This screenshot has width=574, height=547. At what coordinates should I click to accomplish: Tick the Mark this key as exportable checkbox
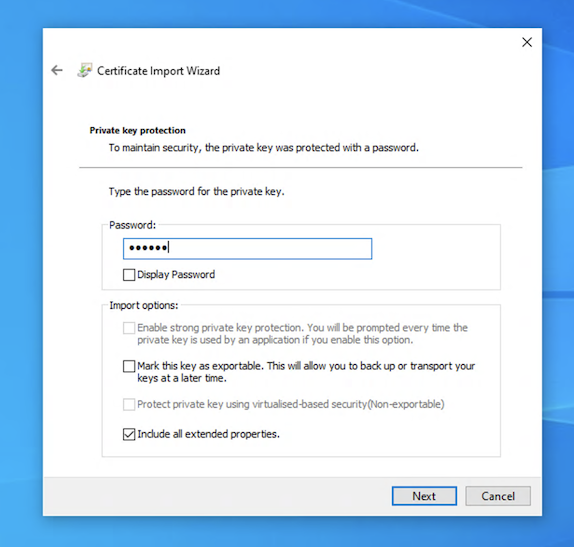129,366
